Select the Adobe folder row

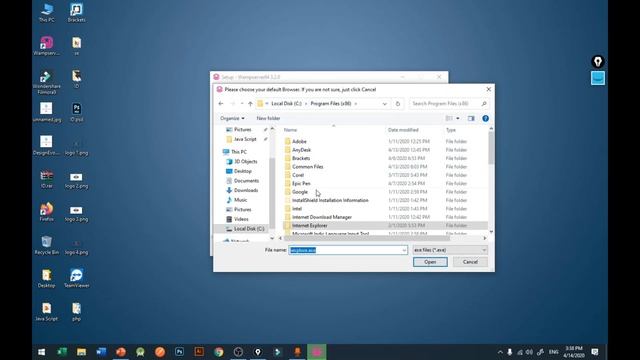(385, 141)
